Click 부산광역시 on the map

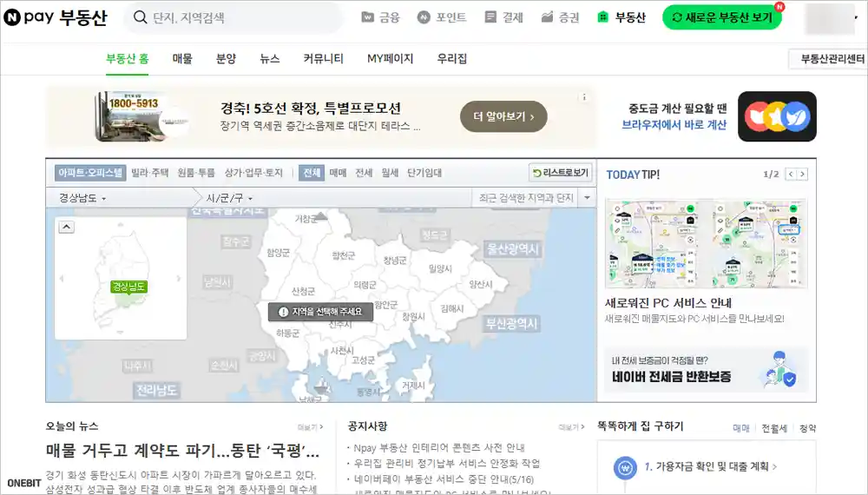(511, 323)
